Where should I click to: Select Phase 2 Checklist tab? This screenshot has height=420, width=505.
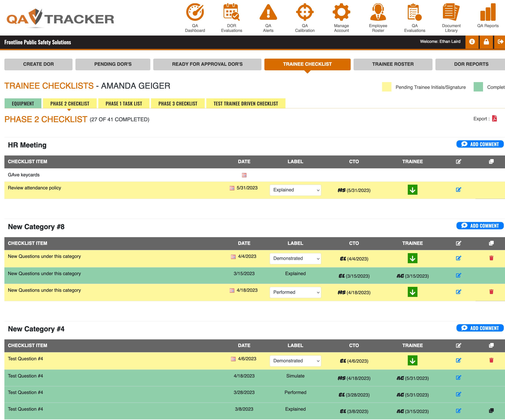click(70, 103)
